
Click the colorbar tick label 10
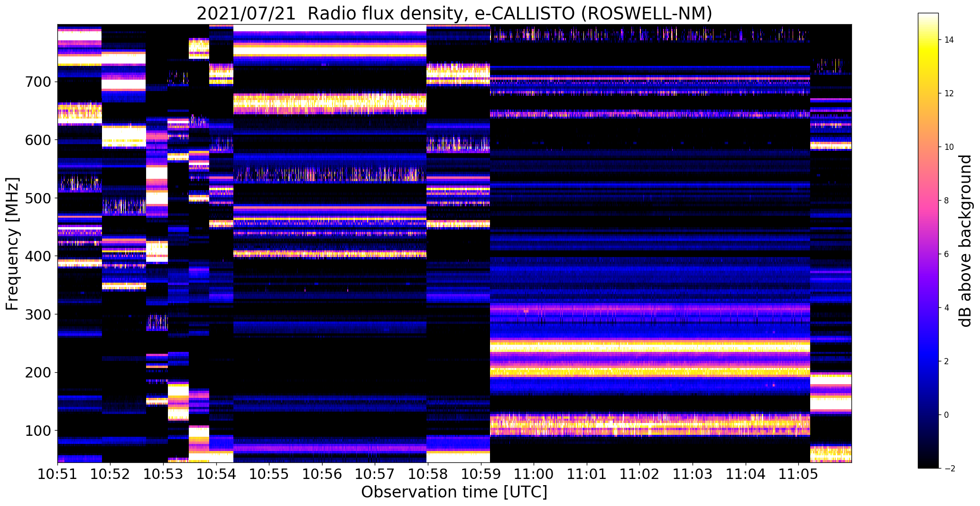click(949, 147)
